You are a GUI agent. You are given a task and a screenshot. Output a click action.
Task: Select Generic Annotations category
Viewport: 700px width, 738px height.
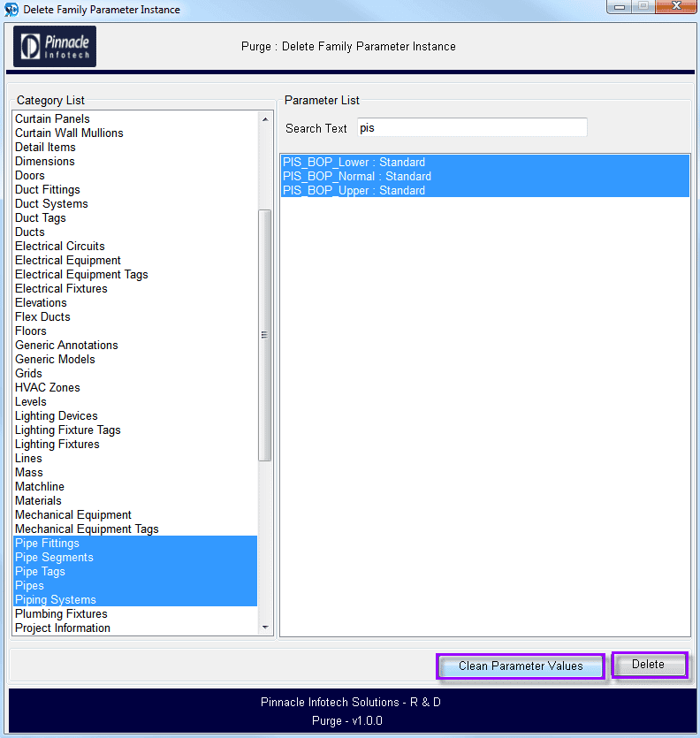[135, 345]
